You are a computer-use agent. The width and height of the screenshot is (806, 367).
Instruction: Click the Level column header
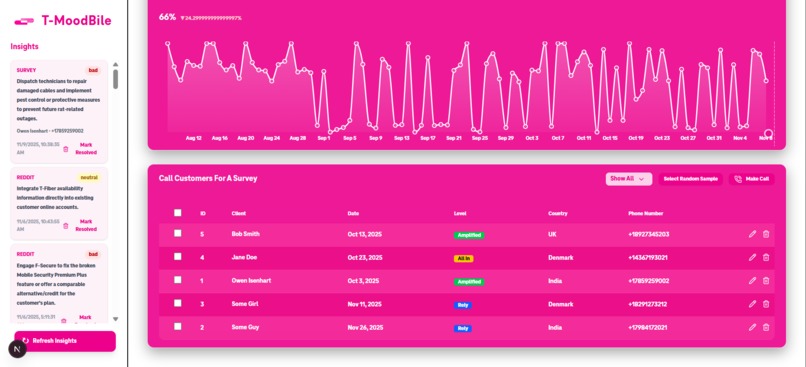(x=460, y=213)
